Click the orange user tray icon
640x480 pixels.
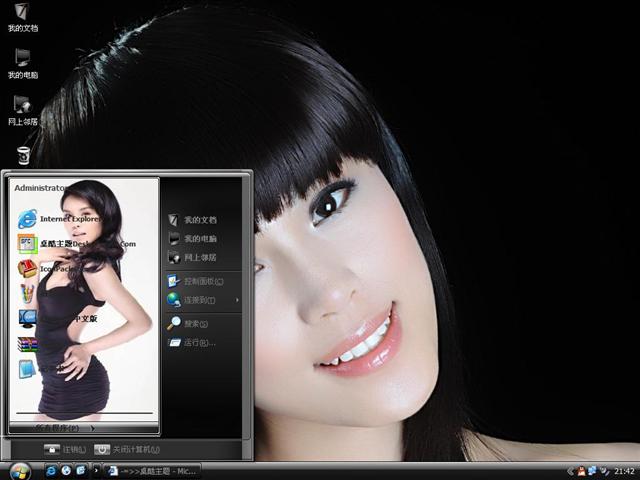(581, 471)
